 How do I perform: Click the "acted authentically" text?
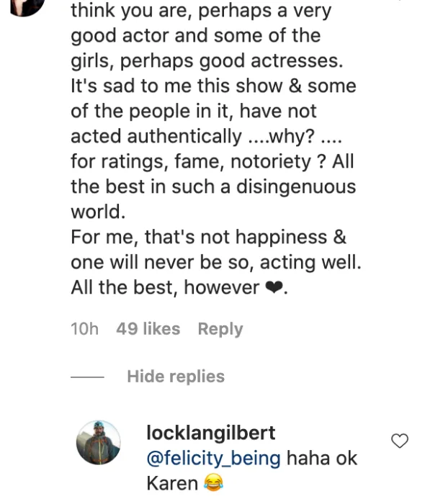click(x=156, y=136)
